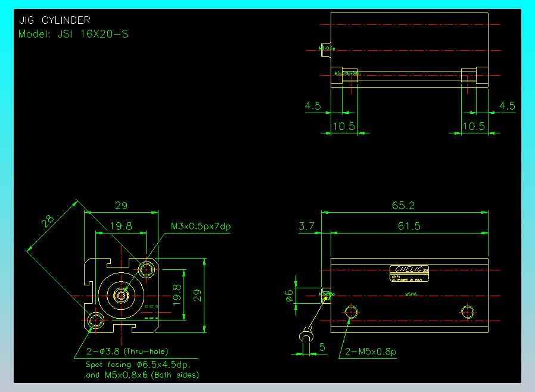Select the piston rod center in front view

[x=122, y=294]
